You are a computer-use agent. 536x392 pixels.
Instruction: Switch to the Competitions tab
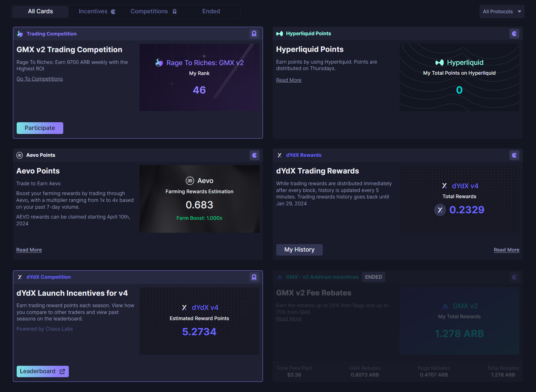(153, 11)
